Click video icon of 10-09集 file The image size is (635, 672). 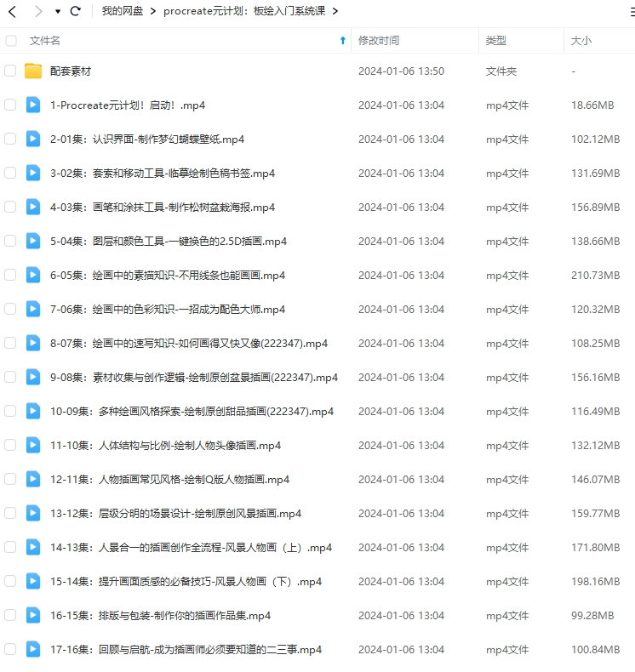(x=33, y=411)
